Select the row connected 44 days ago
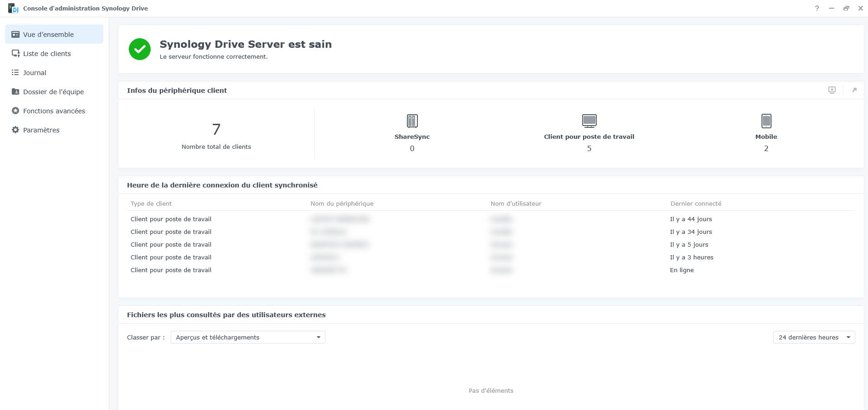The image size is (868, 410). [491, 219]
